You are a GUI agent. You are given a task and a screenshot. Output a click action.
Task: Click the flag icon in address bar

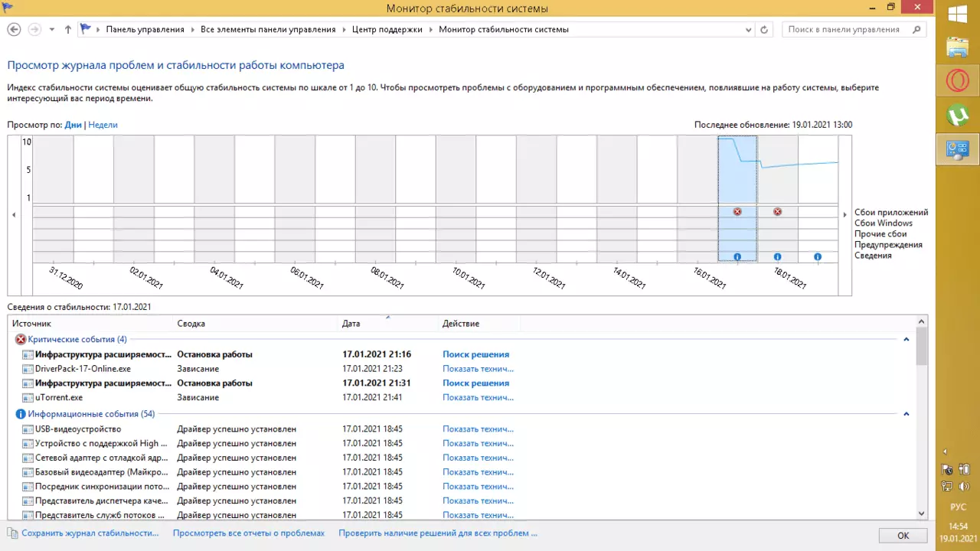click(x=86, y=29)
